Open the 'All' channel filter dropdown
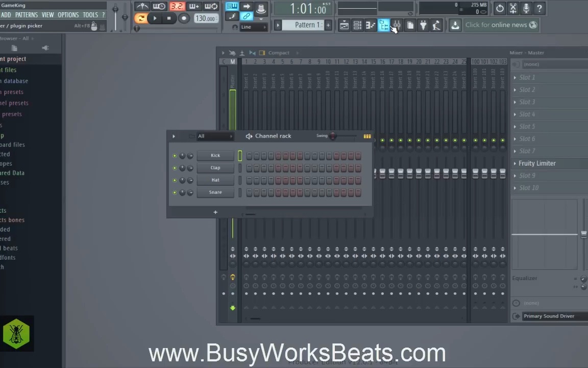Screen dimensions: 588x368 coord(214,136)
